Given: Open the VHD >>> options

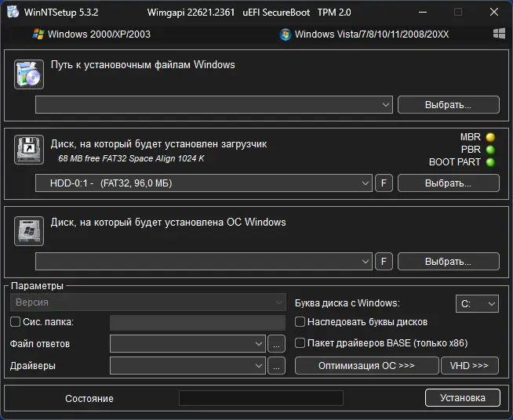Looking at the screenshot, I should tap(470, 365).
